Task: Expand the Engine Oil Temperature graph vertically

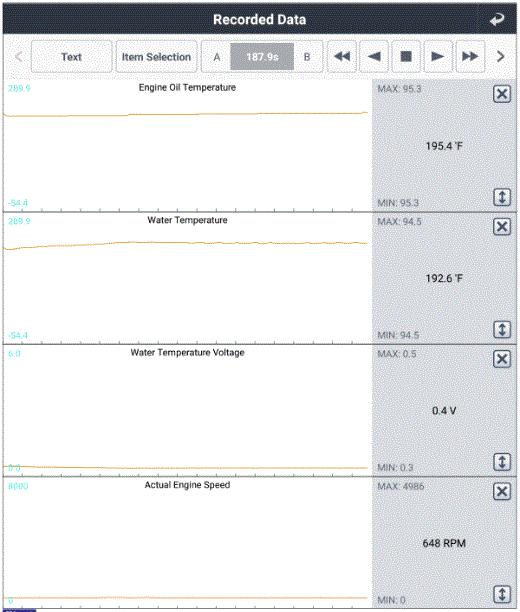Action: [502, 197]
